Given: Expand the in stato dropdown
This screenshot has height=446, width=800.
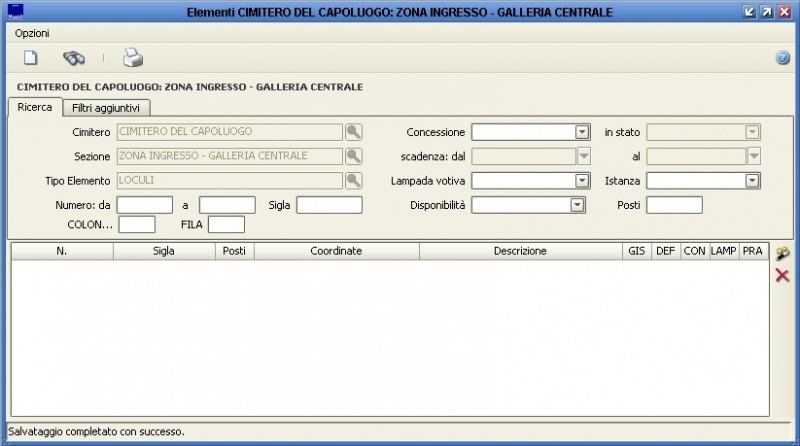Looking at the screenshot, I should pyautogui.click(x=752, y=132).
